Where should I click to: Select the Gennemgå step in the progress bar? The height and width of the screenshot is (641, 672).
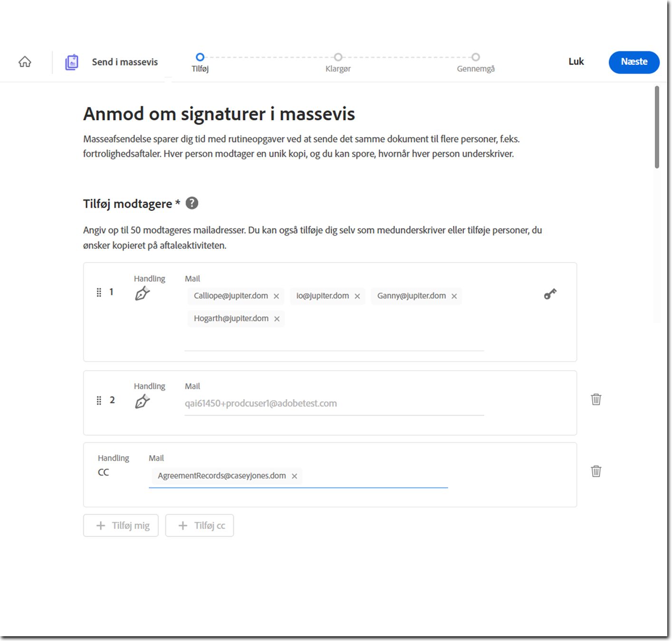coord(476,62)
